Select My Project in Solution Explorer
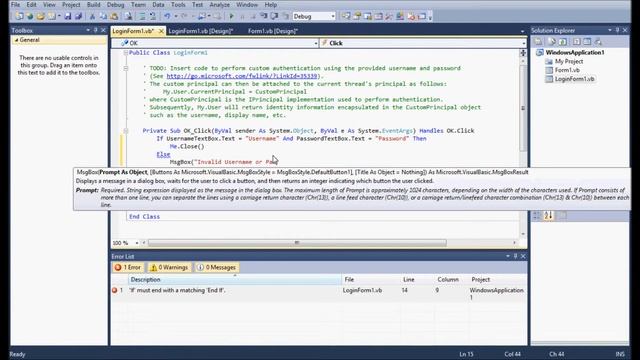 point(569,61)
